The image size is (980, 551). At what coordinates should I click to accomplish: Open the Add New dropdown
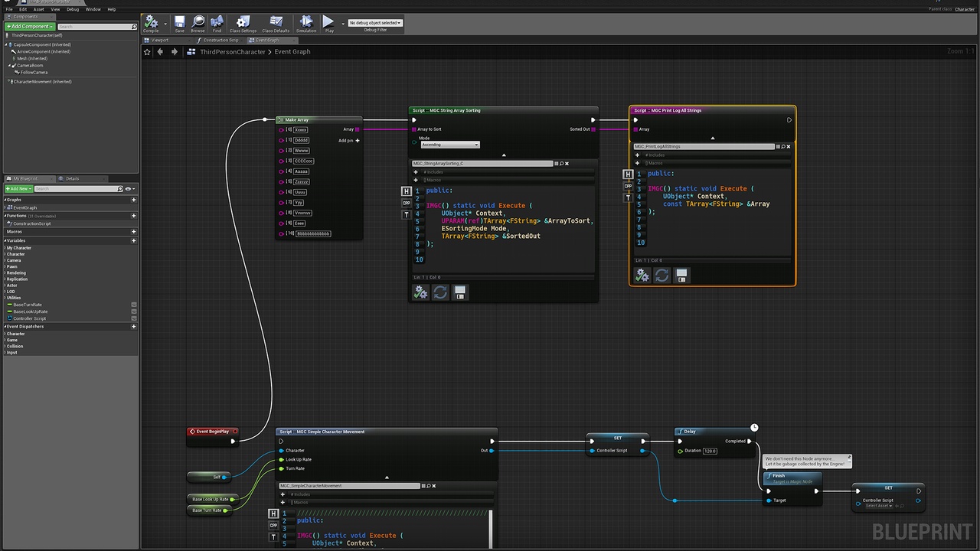tap(18, 189)
